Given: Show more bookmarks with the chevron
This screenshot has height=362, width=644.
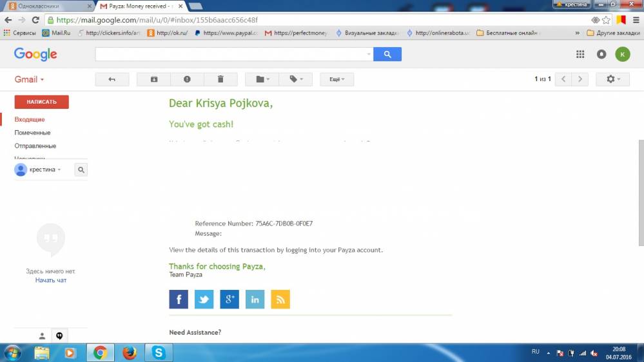Looking at the screenshot, I should click(x=577, y=33).
